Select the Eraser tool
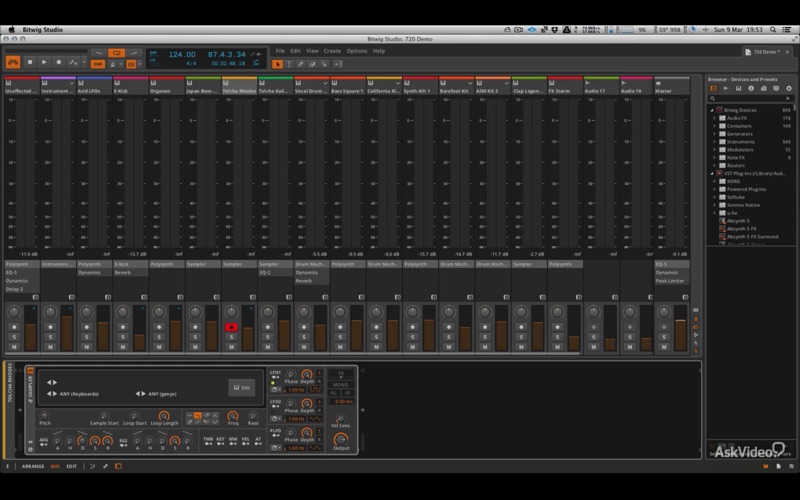This screenshot has height=500, width=800. [x=312, y=64]
